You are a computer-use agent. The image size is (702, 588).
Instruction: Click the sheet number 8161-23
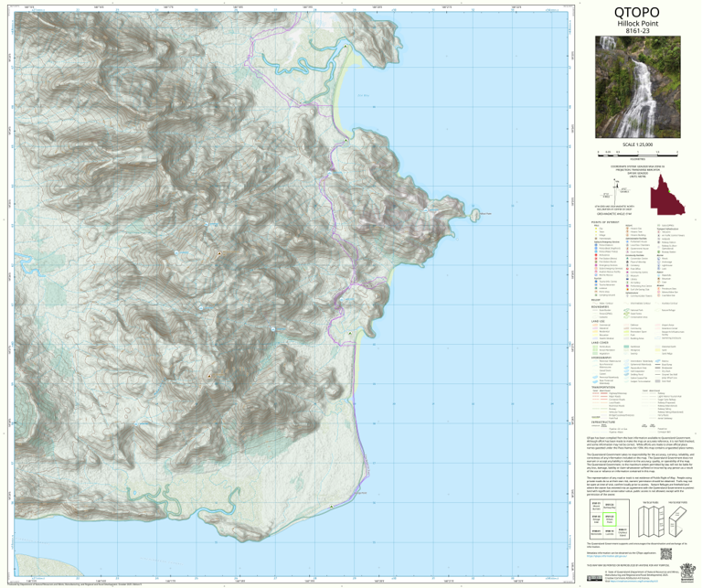[637, 31]
